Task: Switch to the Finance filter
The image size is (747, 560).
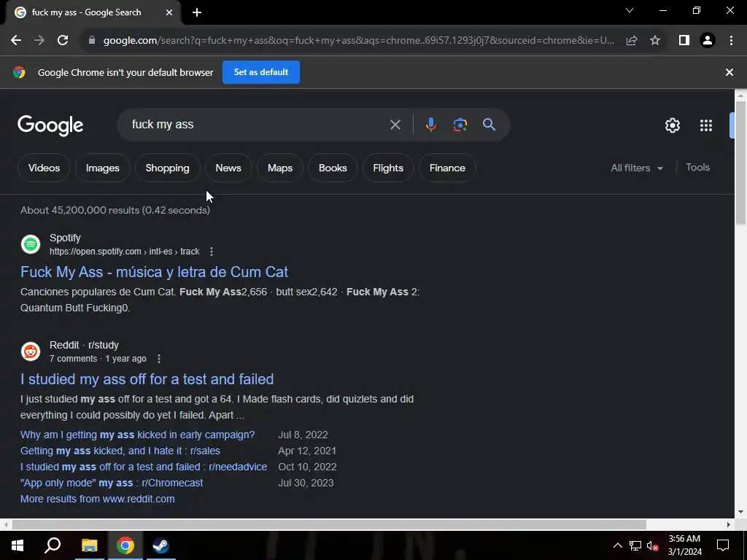Action: click(447, 168)
